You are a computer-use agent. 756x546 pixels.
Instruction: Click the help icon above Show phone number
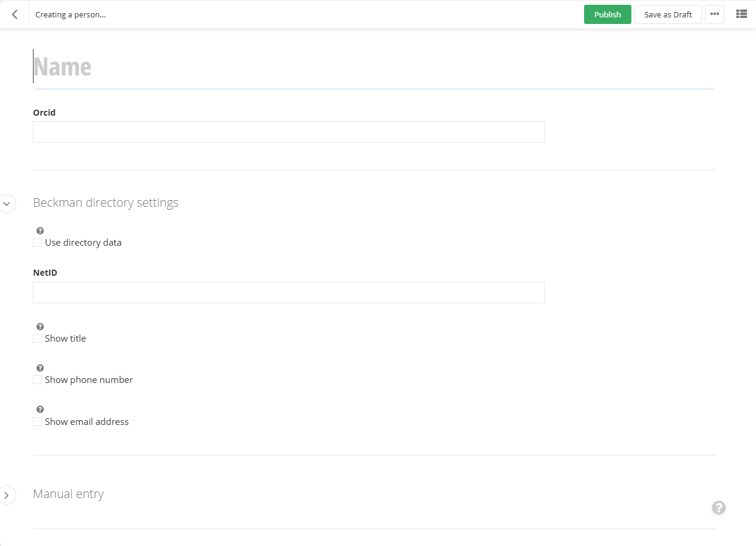coord(40,367)
